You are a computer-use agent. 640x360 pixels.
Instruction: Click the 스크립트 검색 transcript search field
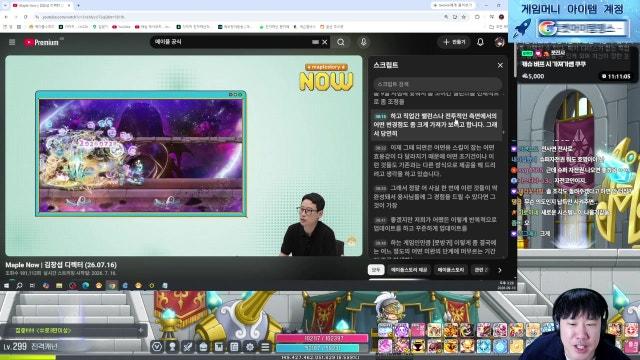tap(437, 84)
